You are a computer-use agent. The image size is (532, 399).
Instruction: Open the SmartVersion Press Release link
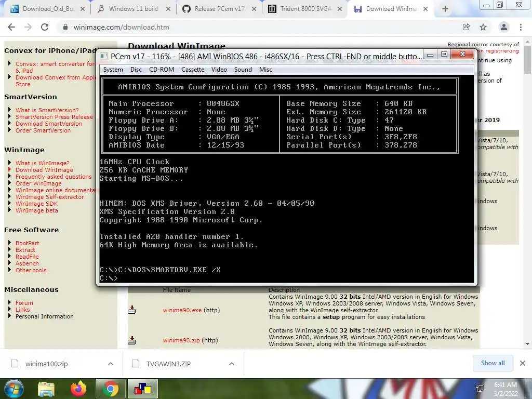click(x=54, y=117)
